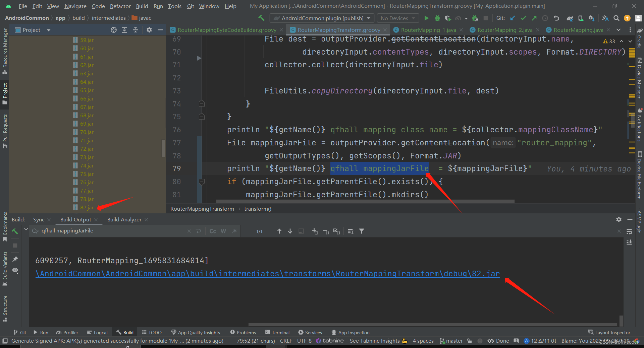Click the Git update project arrow
The width and height of the screenshot is (644, 348).
point(513,18)
